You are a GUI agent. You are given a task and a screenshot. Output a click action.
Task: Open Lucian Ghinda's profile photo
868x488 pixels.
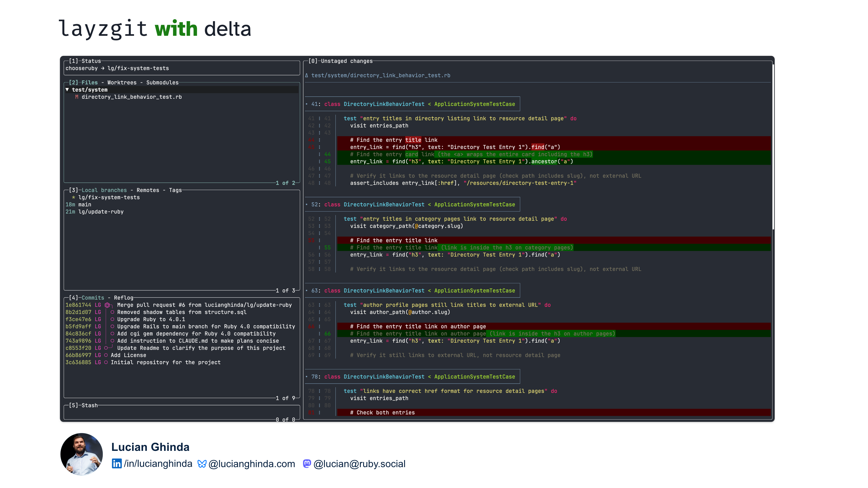tap(82, 454)
